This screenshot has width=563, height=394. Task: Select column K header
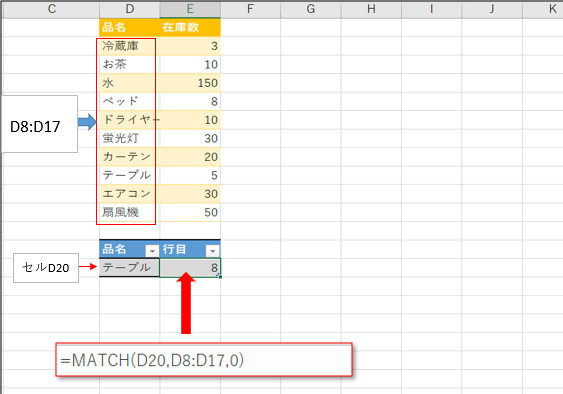543,9
